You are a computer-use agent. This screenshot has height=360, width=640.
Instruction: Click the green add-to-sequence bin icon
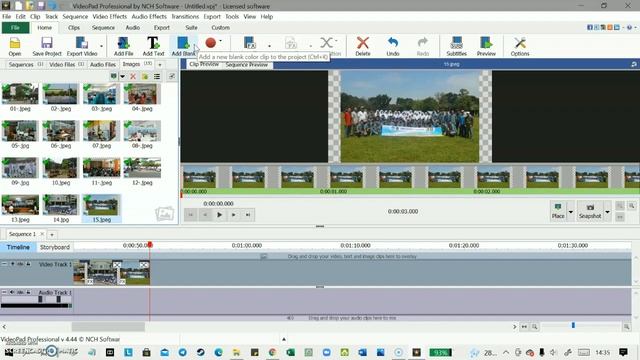[113, 76]
